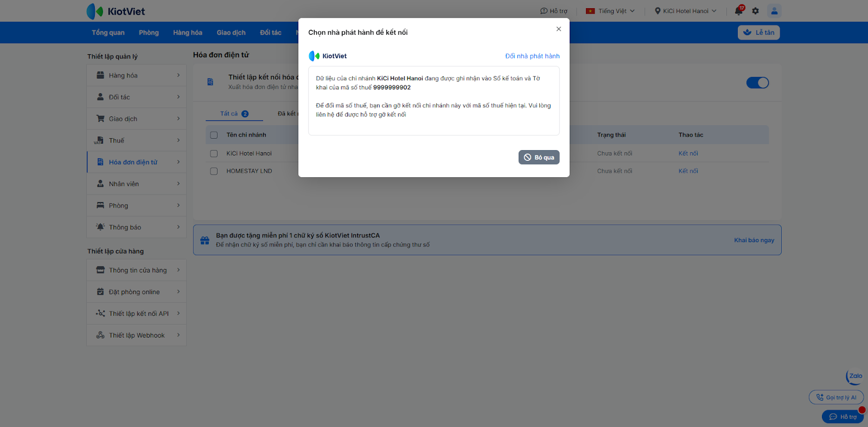Open the Thiết lập kết nối API item
Screen dimensions: 868x427
[137, 313]
